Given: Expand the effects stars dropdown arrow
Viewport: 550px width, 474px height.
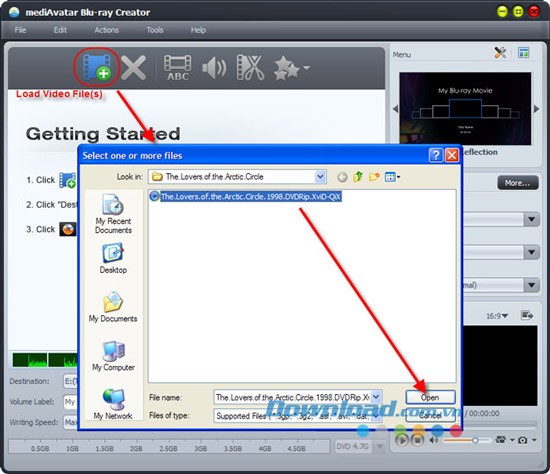Looking at the screenshot, I should tap(306, 67).
